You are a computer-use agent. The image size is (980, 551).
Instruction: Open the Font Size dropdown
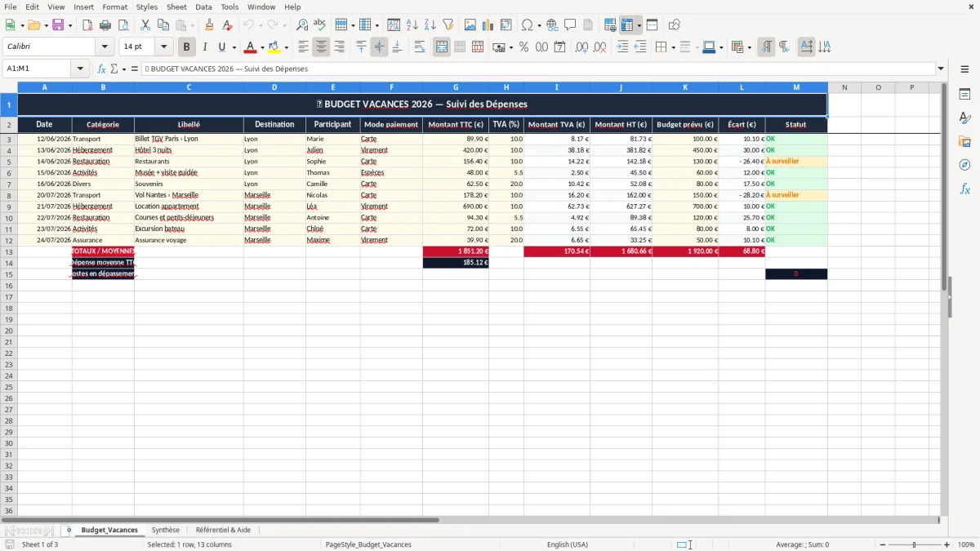click(164, 47)
